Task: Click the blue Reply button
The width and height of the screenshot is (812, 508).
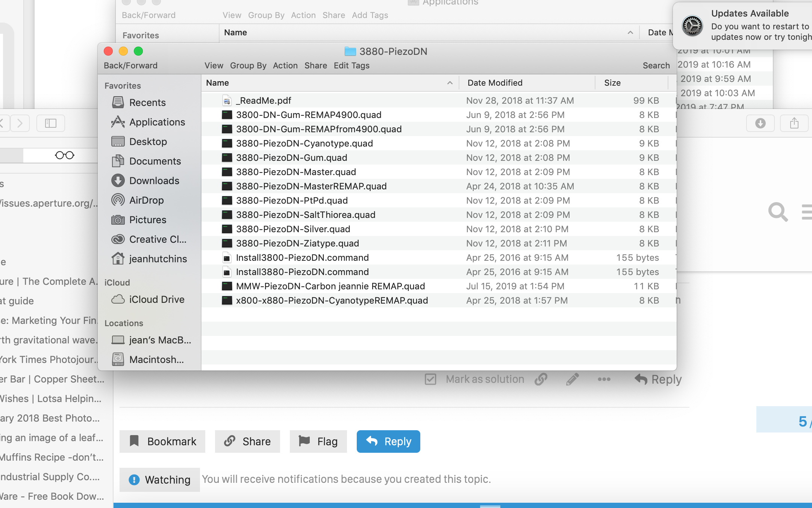Action: coord(388,441)
